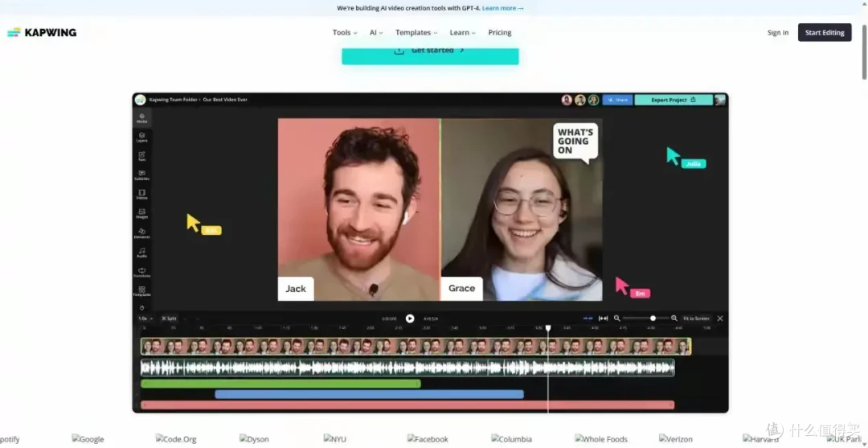868x448 pixels.
Task: Select the audio waveform track
Action: pyautogui.click(x=407, y=368)
